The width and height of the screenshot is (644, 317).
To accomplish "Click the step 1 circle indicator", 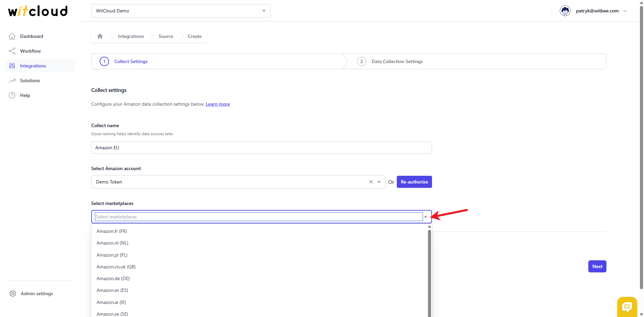I will click(104, 61).
